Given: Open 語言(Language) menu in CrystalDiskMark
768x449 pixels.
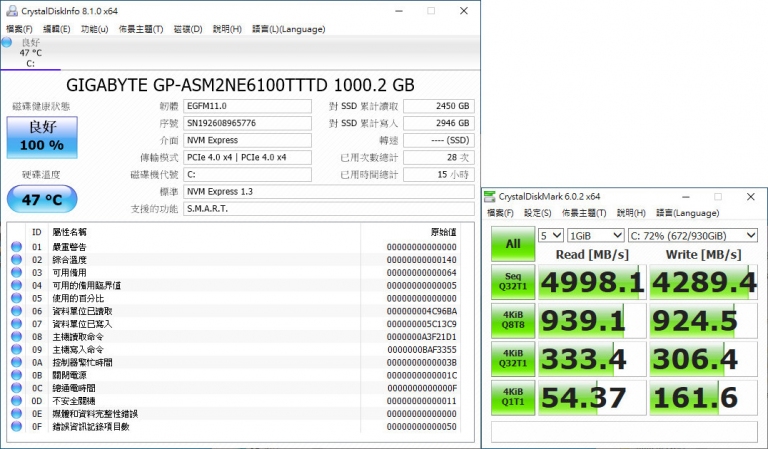Looking at the screenshot, I should click(688, 213).
